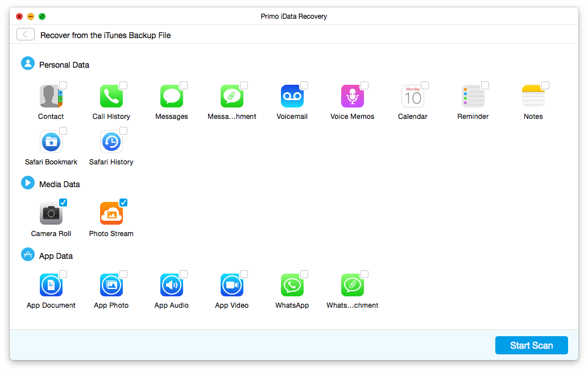Viewport: 588px width, 372px height.
Task: Select the Call History phone icon
Action: [111, 96]
